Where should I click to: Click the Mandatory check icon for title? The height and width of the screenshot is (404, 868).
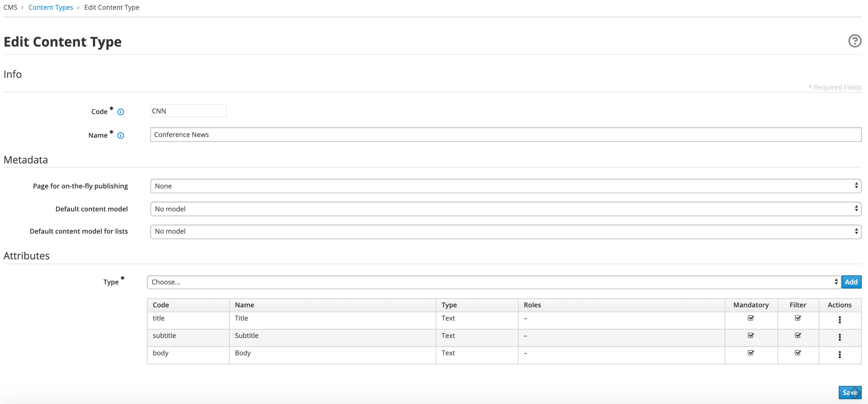click(x=751, y=318)
